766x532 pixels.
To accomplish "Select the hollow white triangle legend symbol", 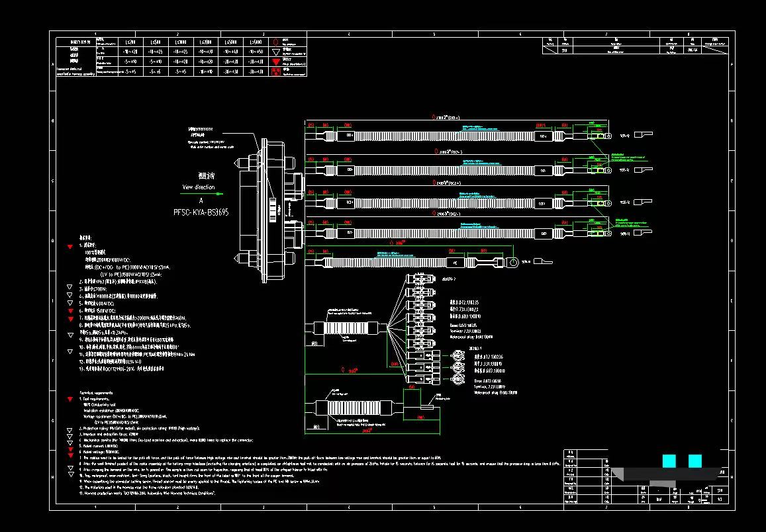I will pyautogui.click(x=276, y=52).
